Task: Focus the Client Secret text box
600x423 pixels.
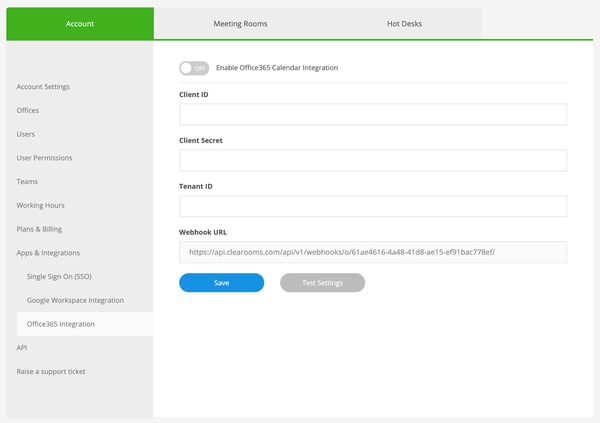Action: pos(372,160)
